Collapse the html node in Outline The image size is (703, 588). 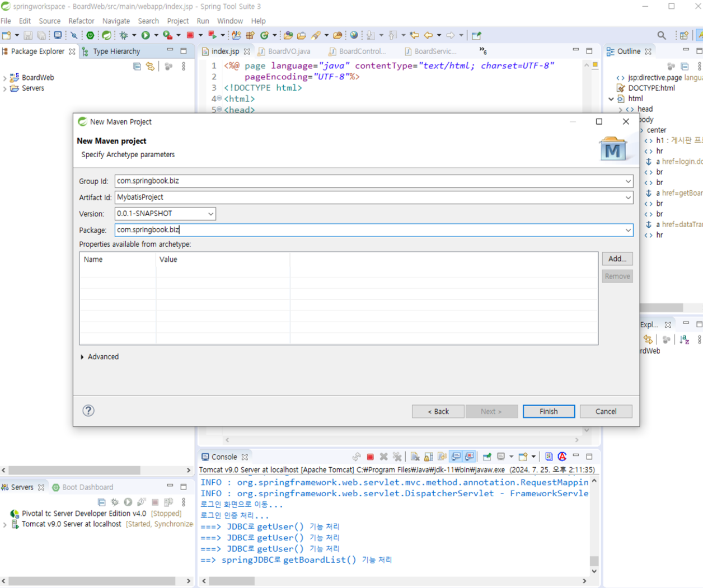(x=611, y=99)
